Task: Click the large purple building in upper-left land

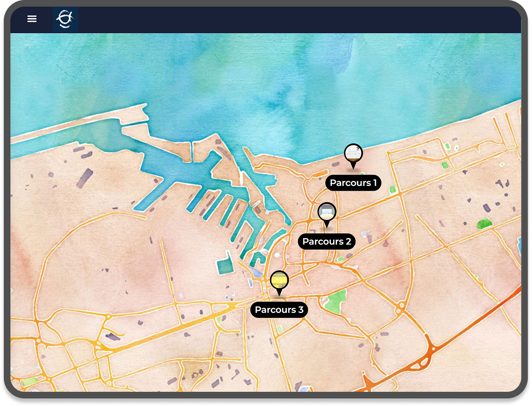Action: 85,178
